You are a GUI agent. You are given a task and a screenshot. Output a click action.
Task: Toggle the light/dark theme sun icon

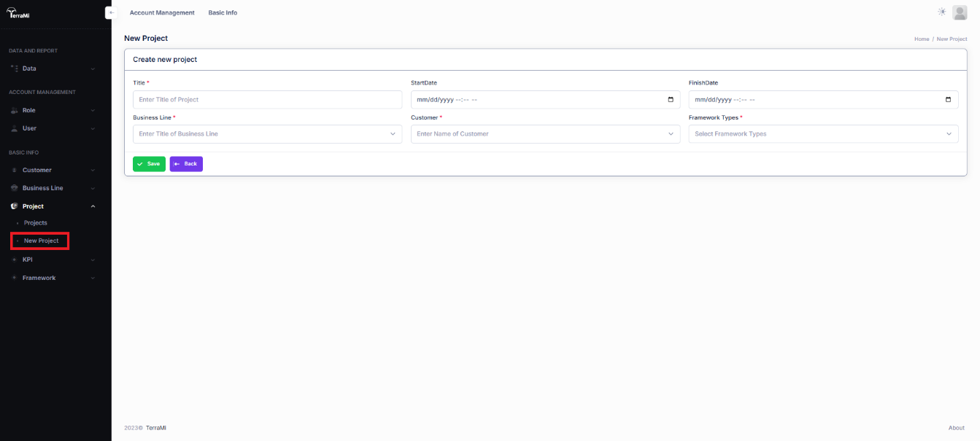pyautogui.click(x=942, y=12)
